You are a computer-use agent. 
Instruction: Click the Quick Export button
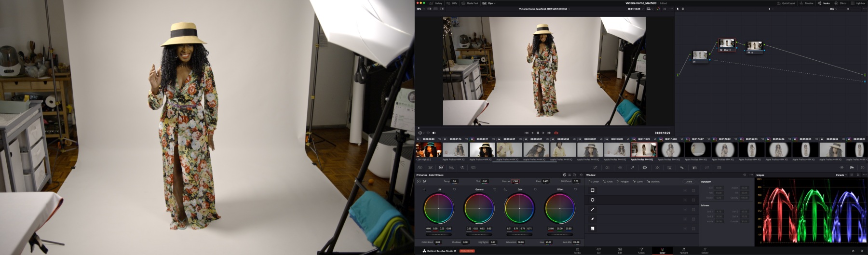[x=786, y=3]
